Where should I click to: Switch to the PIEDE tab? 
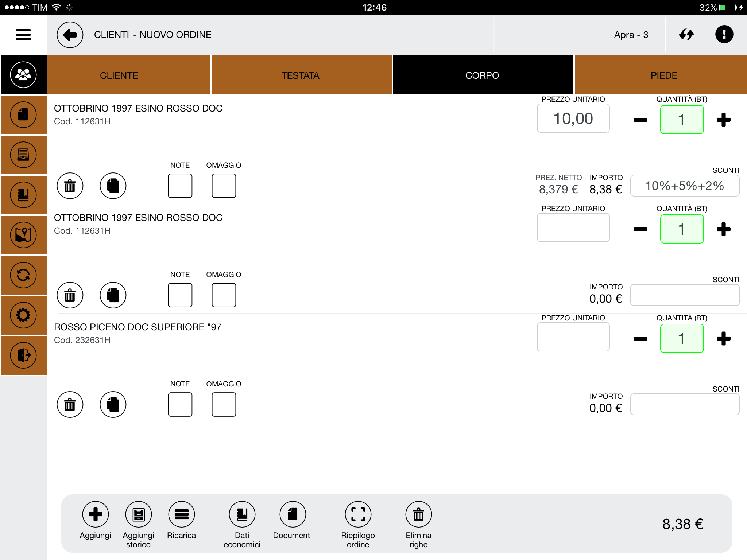663,75
